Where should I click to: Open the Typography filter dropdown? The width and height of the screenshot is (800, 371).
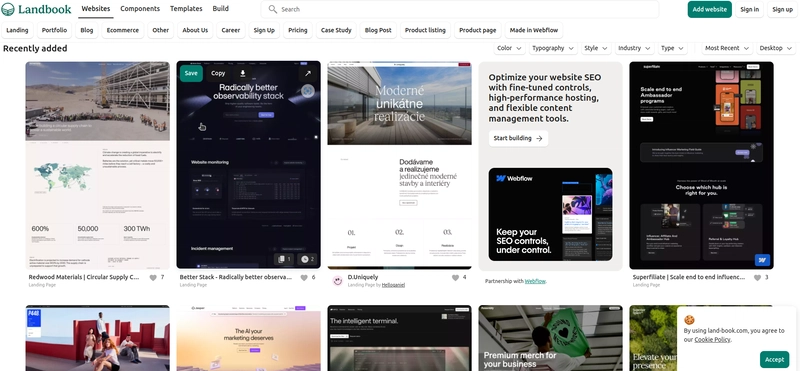click(x=553, y=48)
